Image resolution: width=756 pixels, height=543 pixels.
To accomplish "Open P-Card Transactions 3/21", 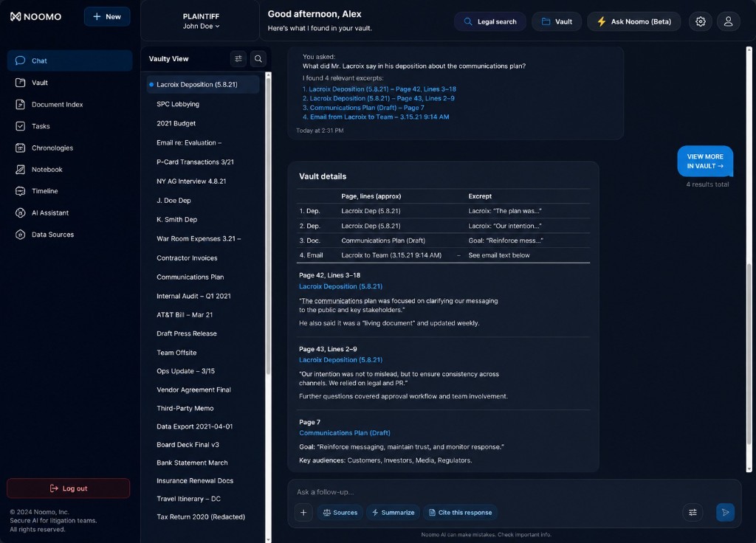I will 195,162.
